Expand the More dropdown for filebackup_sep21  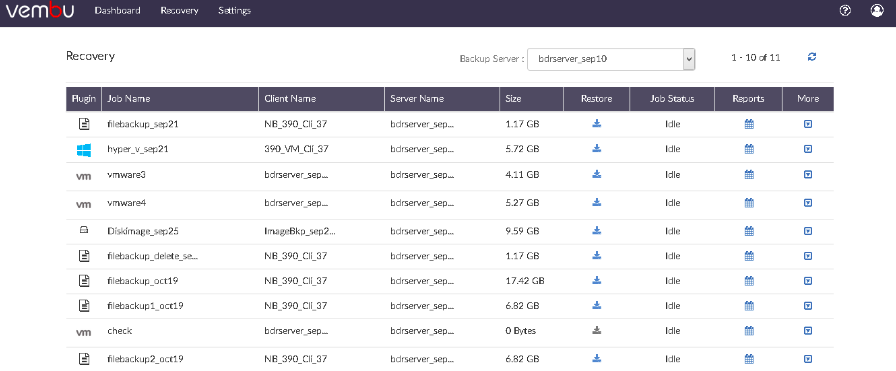pos(808,123)
